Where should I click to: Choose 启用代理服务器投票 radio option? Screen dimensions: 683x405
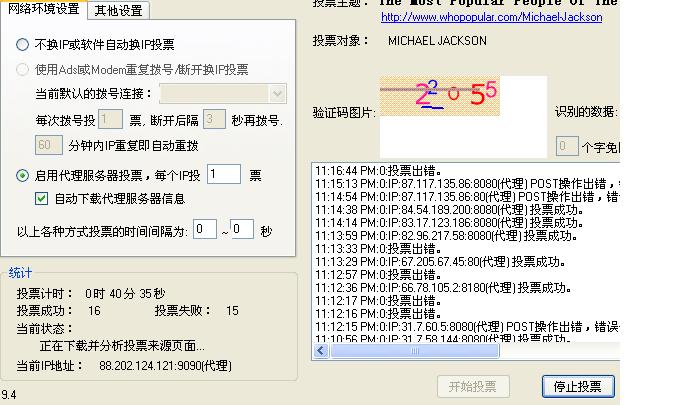coord(23,175)
